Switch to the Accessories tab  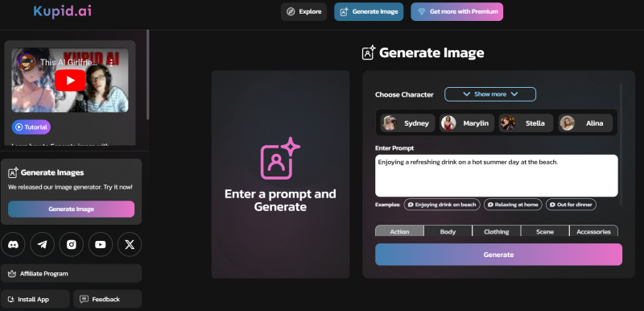click(593, 231)
